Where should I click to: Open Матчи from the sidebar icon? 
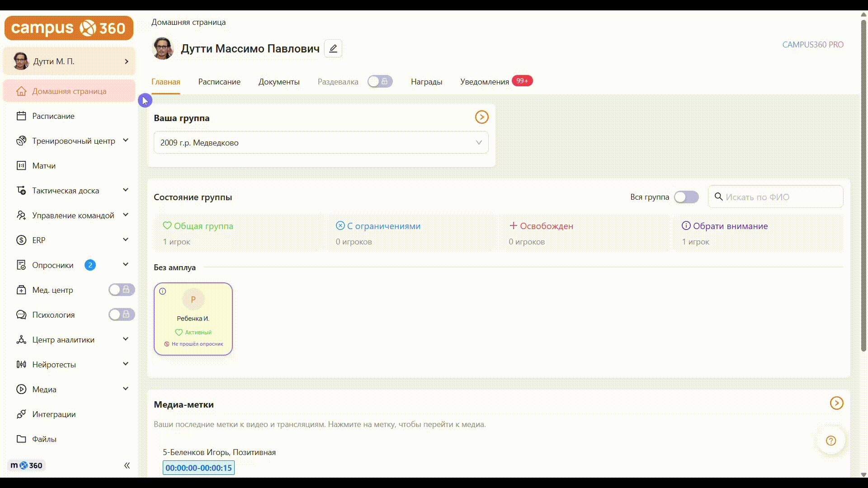(21, 166)
